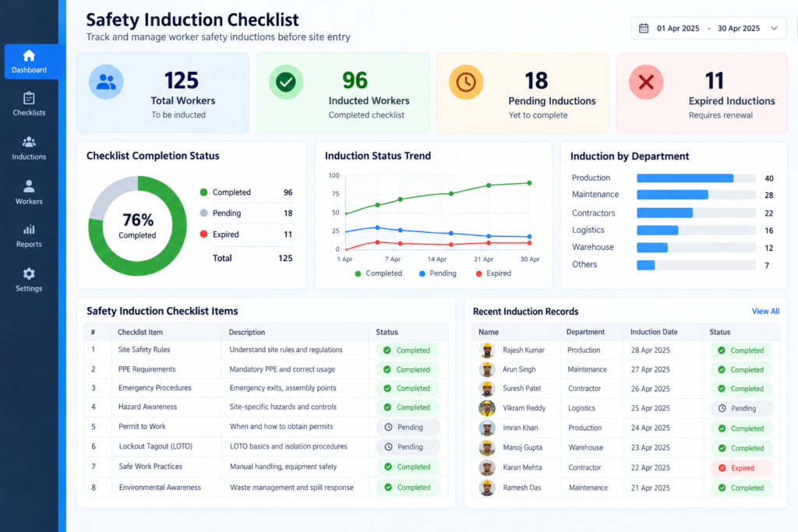
Task: Expand the date range dropdown chevron
Action: [x=774, y=29]
